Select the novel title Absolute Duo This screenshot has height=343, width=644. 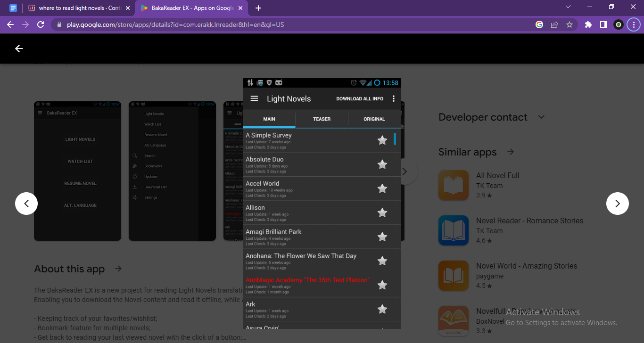[x=264, y=159]
